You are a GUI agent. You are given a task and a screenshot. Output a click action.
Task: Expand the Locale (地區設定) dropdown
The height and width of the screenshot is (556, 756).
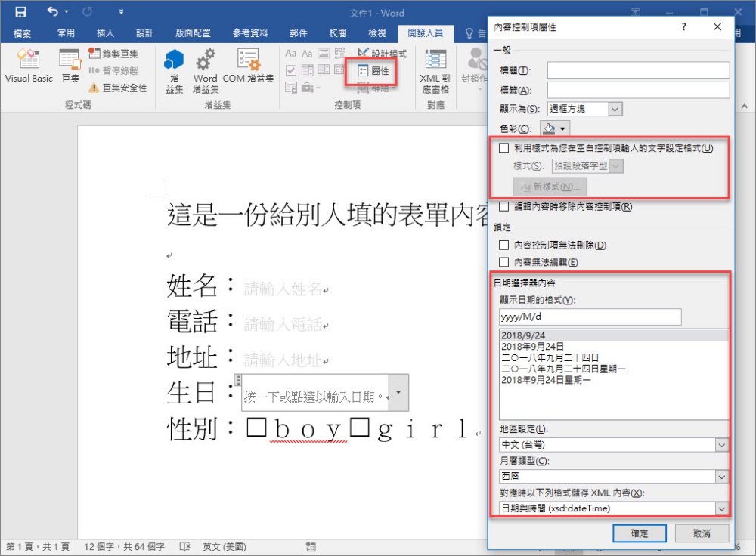tap(721, 445)
